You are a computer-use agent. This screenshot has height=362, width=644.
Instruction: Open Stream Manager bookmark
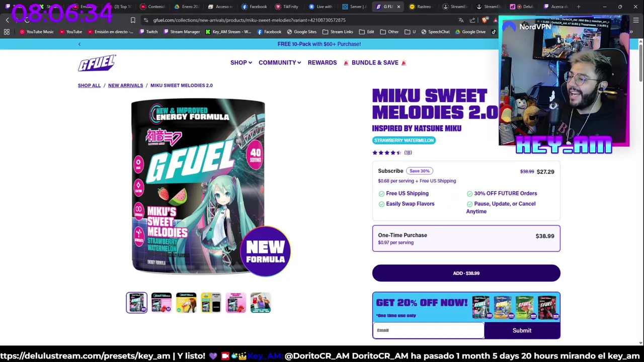click(x=182, y=32)
